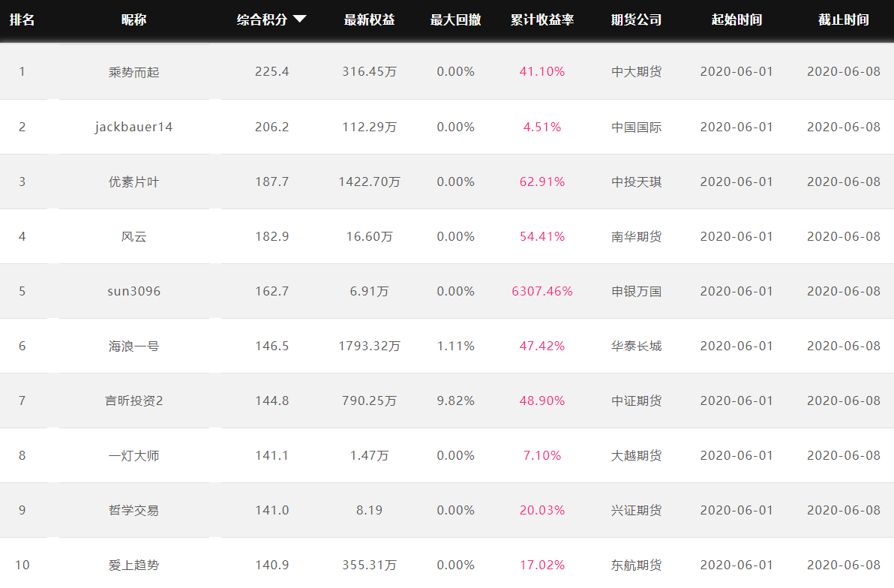Click the 起始时间 column header

coord(736,20)
